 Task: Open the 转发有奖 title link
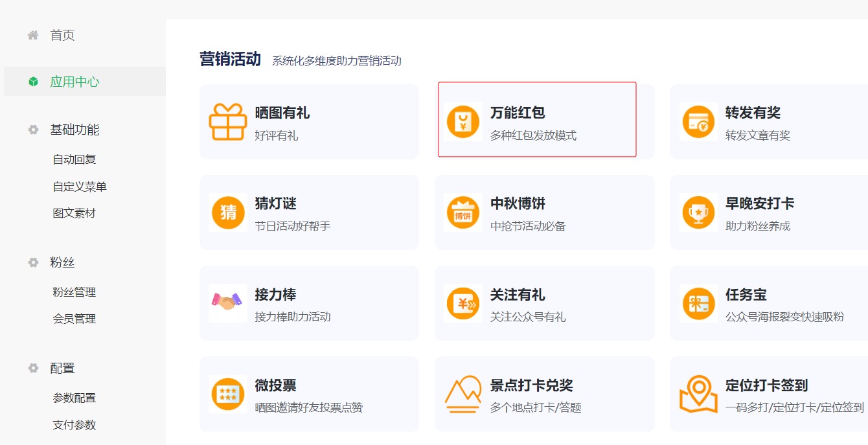click(753, 113)
